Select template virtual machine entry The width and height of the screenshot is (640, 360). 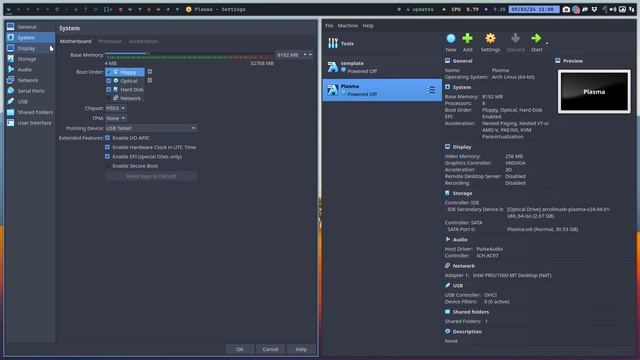[x=382, y=67]
